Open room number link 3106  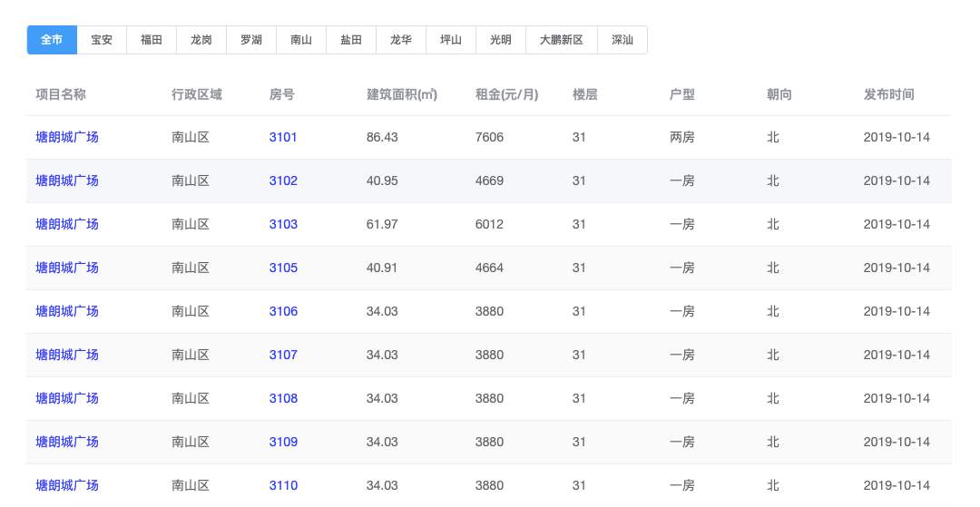coord(283,312)
